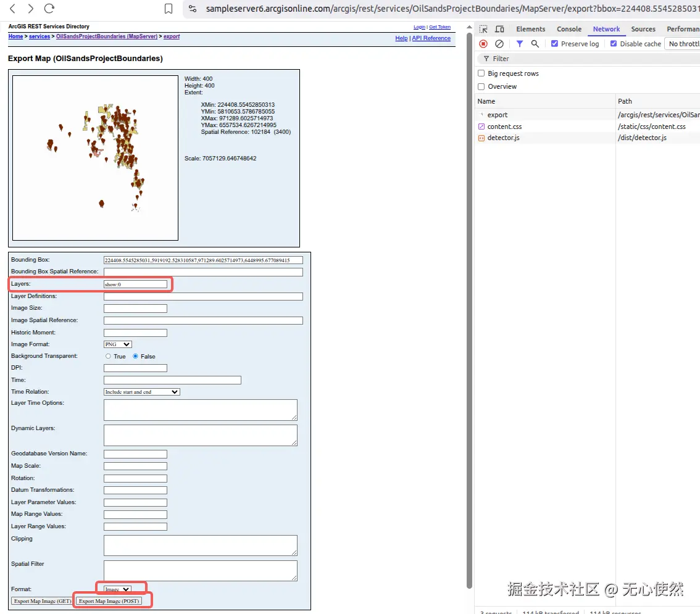The width and height of the screenshot is (700, 614).
Task: Enable Big request rows checkbox
Action: (481, 73)
